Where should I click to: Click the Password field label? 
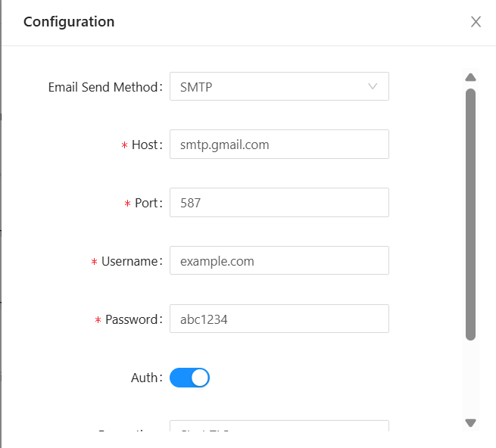click(133, 319)
